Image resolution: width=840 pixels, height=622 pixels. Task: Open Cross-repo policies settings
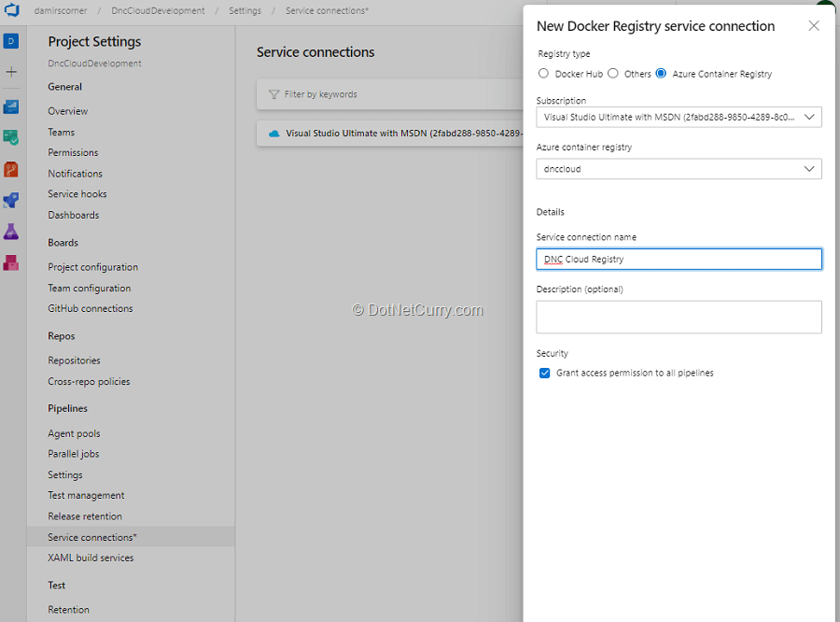89,382
